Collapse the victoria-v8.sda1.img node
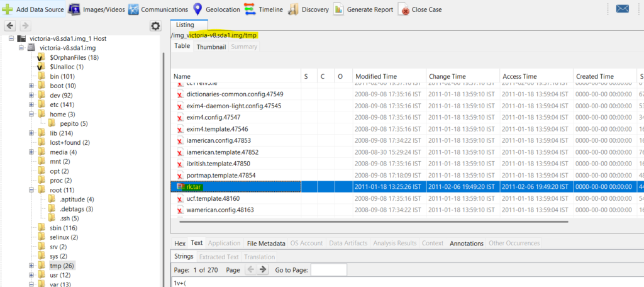 [x=21, y=48]
